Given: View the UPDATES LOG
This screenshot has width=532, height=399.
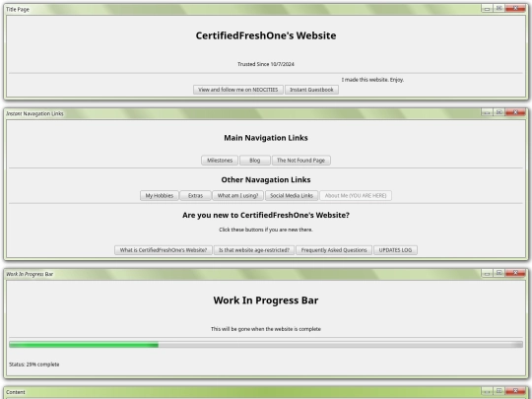Looking at the screenshot, I should [395, 250].
